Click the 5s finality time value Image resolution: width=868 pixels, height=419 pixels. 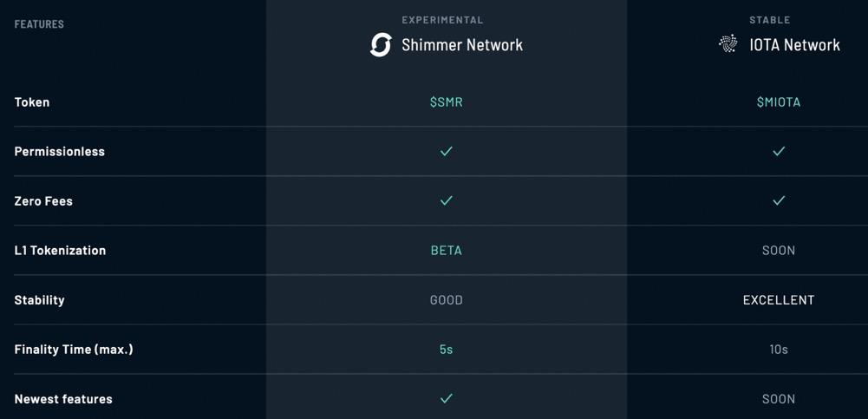tap(446, 350)
